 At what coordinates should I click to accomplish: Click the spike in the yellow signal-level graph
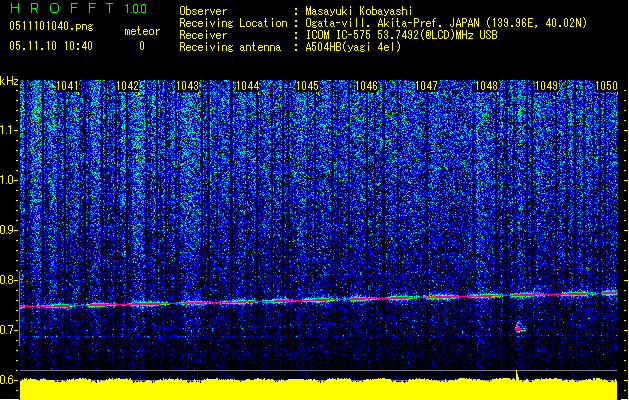tap(517, 375)
